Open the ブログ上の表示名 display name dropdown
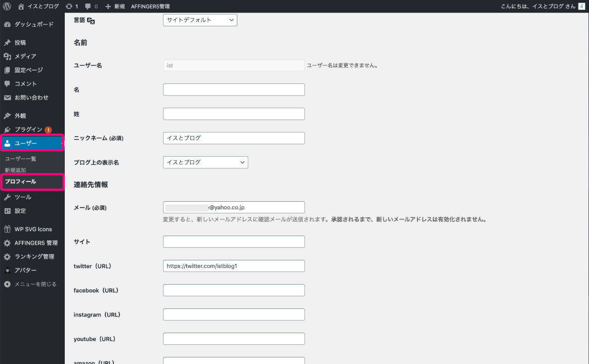Image resolution: width=589 pixels, height=364 pixels. coord(205,162)
